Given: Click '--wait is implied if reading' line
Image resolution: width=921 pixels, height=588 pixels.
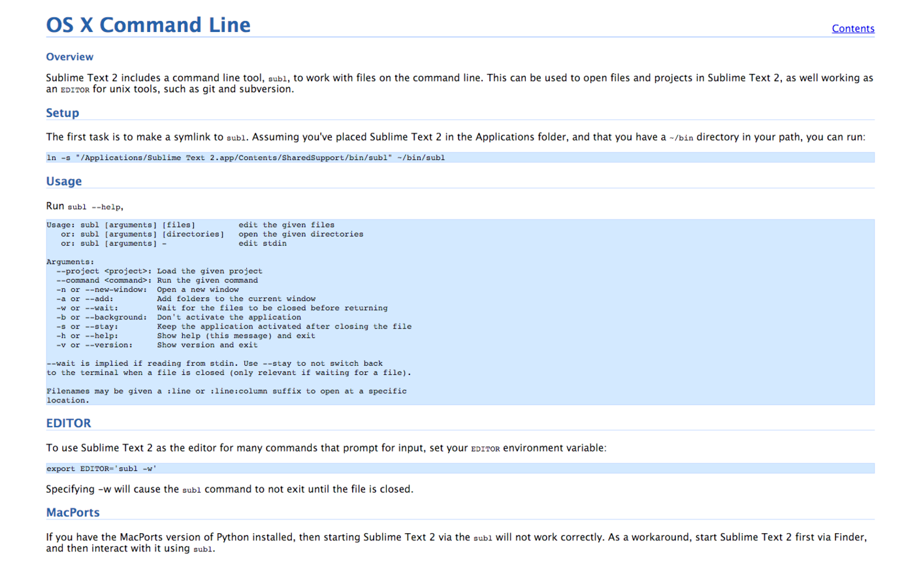Looking at the screenshot, I should click(x=215, y=363).
